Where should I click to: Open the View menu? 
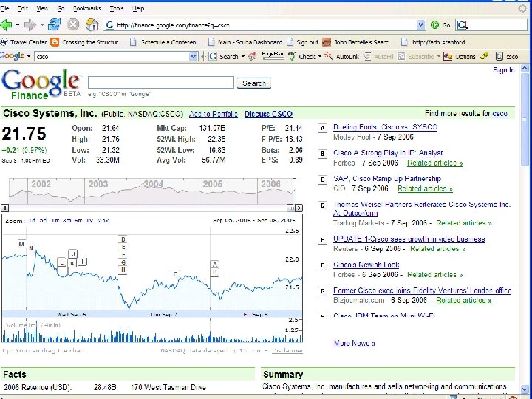click(x=41, y=8)
